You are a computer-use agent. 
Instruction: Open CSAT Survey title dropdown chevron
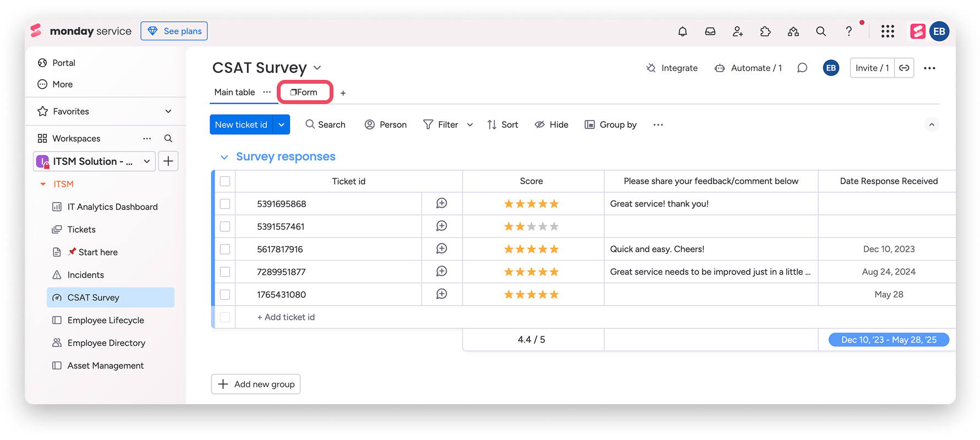coord(317,68)
